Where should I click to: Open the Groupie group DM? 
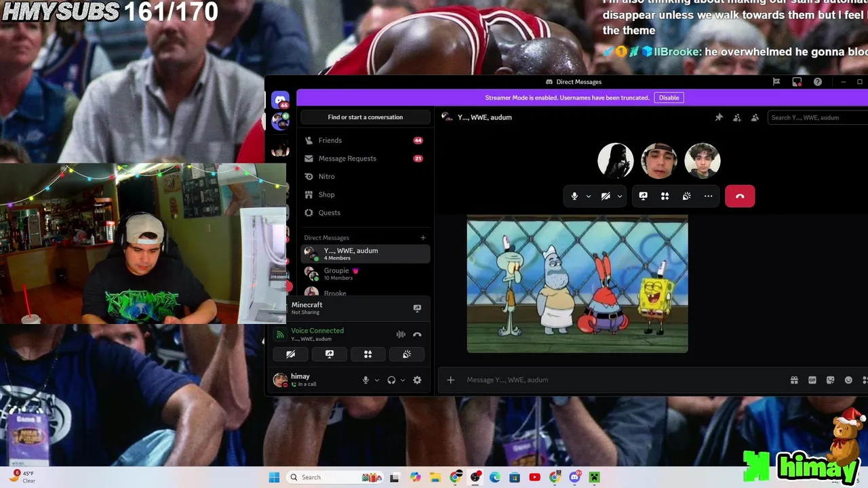[366, 273]
